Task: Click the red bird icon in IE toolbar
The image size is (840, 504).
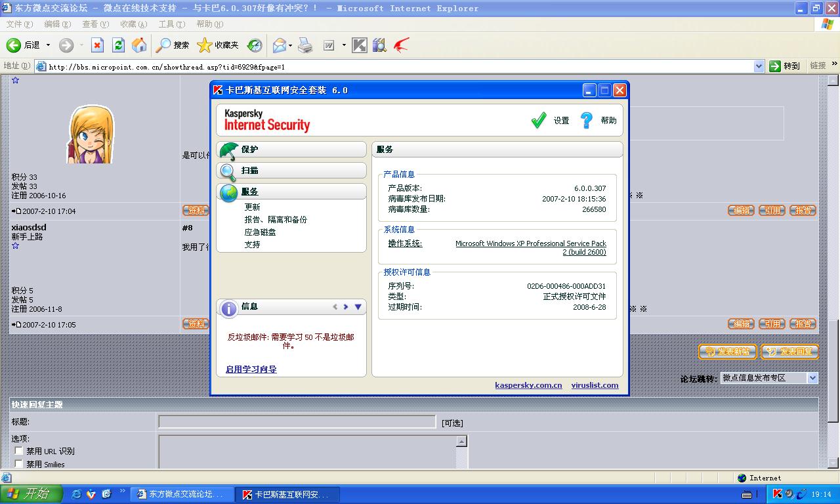Action: click(401, 45)
